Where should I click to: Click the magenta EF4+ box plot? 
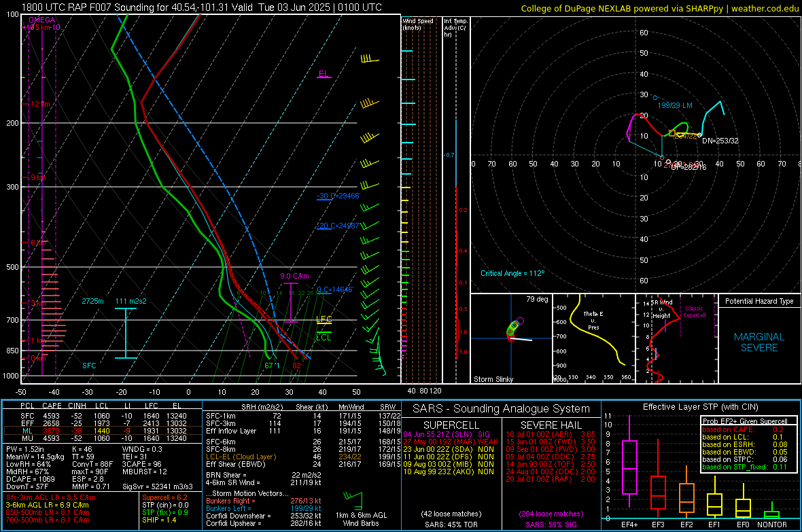pyautogui.click(x=629, y=461)
